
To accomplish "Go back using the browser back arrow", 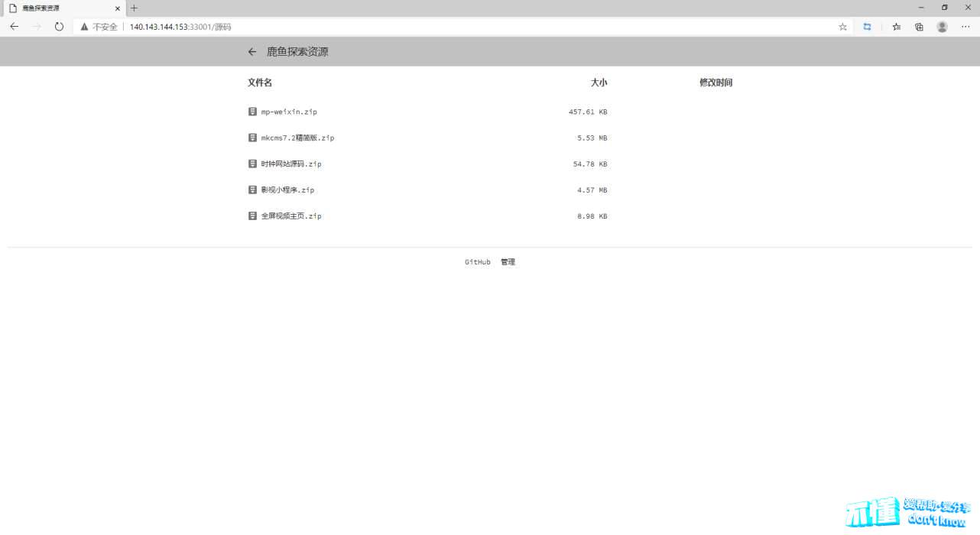I will click(14, 26).
